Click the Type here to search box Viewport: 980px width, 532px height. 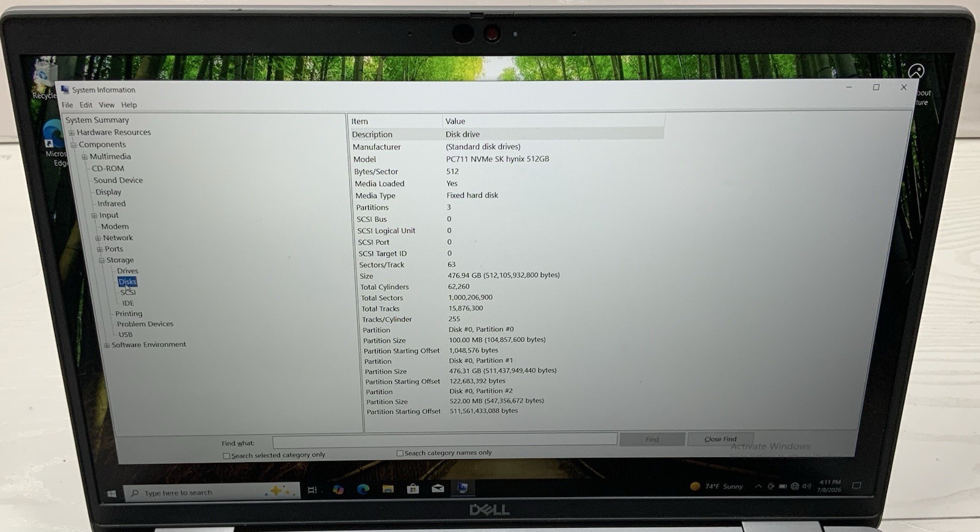[x=213, y=492]
